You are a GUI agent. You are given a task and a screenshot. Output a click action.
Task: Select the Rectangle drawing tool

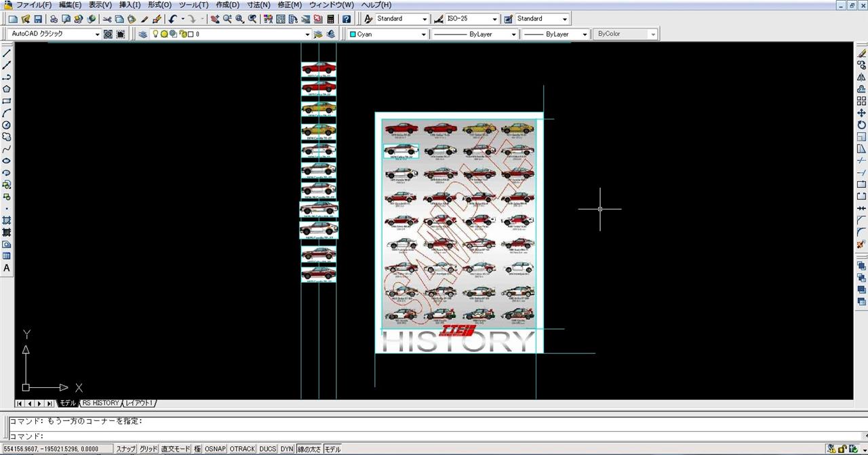7,101
